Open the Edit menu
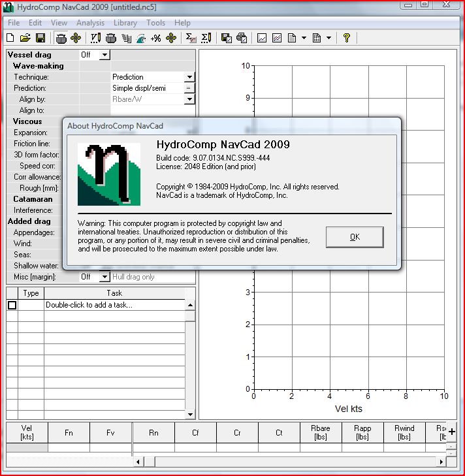Viewport: 465px width, 476px height. tap(35, 23)
